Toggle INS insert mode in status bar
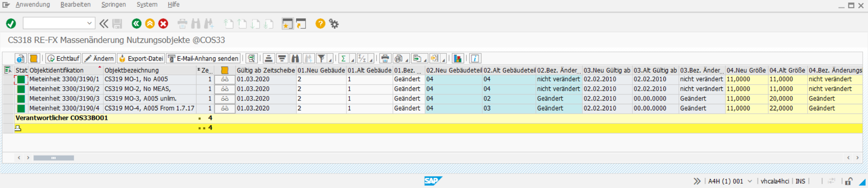Viewport: 868px width, 188px height. point(800,181)
